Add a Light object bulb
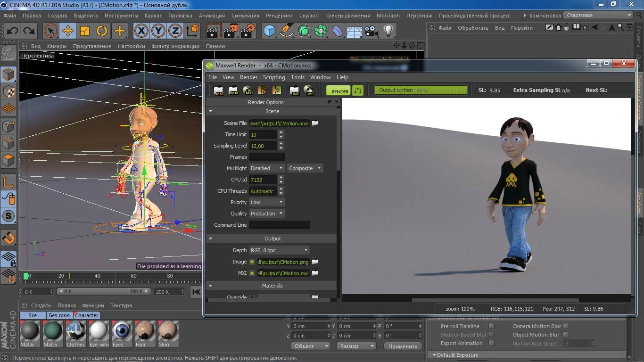 point(388,31)
